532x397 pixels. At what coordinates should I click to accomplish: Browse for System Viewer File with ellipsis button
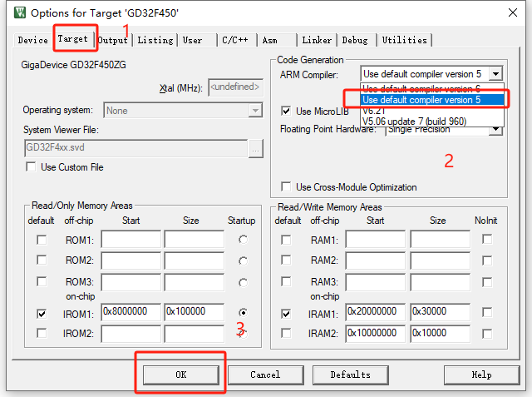tap(256, 148)
